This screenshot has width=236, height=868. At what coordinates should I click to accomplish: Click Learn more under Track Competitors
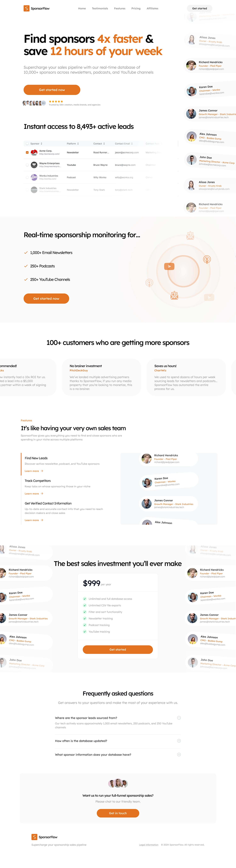34,494
